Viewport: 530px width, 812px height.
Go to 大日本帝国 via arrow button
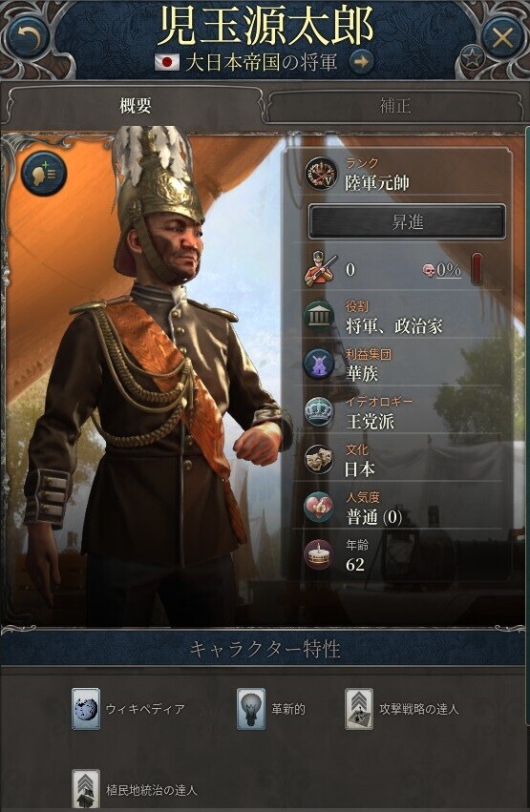click(362, 62)
